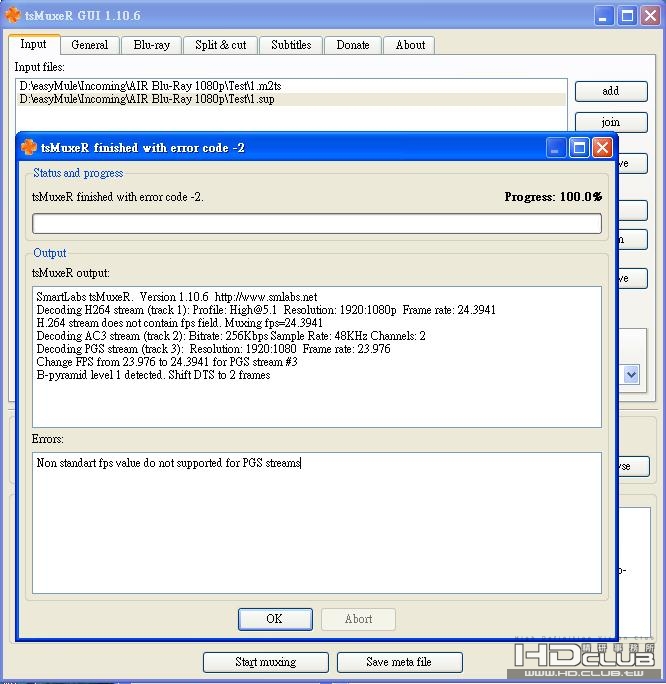Click the progress bar in the dialog
This screenshot has width=666, height=684.
coord(317,223)
